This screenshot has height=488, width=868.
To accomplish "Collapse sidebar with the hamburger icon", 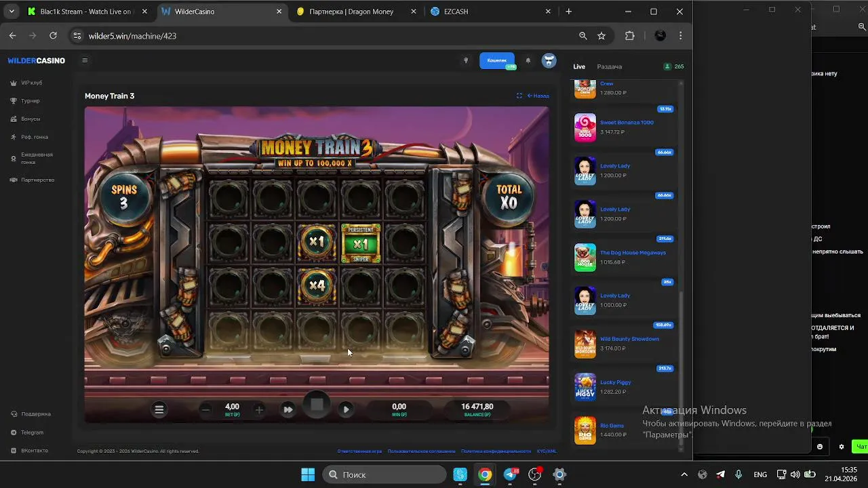I will point(85,60).
